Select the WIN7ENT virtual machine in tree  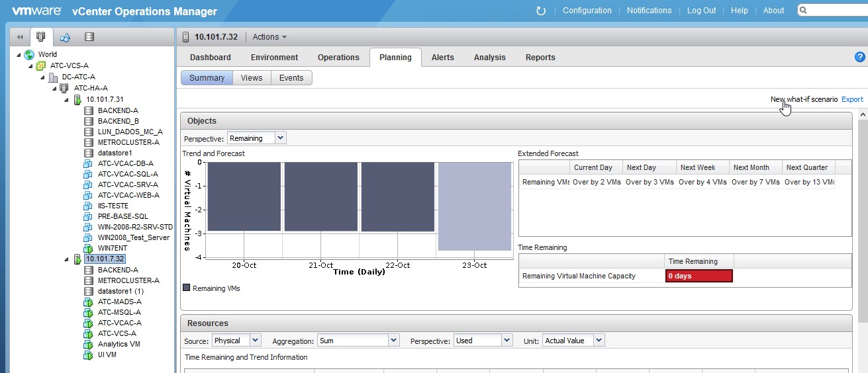point(112,248)
